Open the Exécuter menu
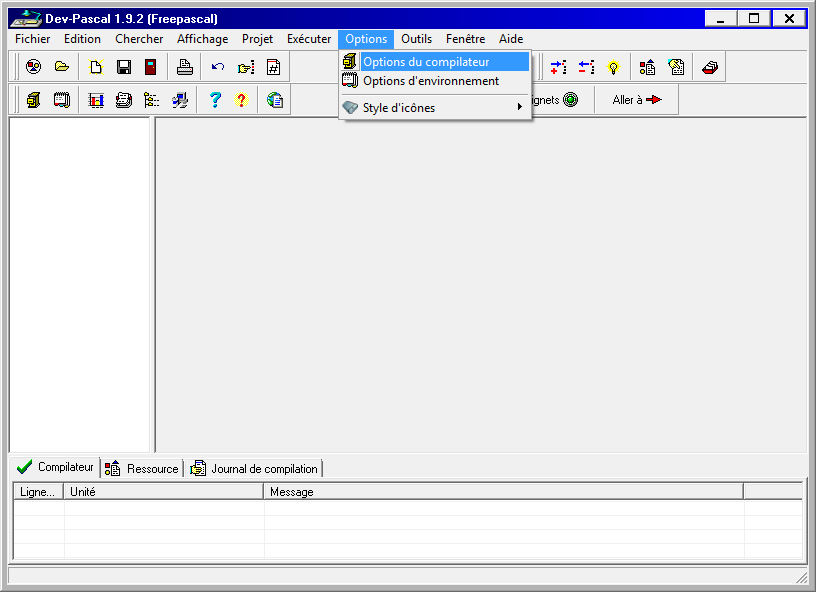The width and height of the screenshot is (816, 592). pos(309,39)
